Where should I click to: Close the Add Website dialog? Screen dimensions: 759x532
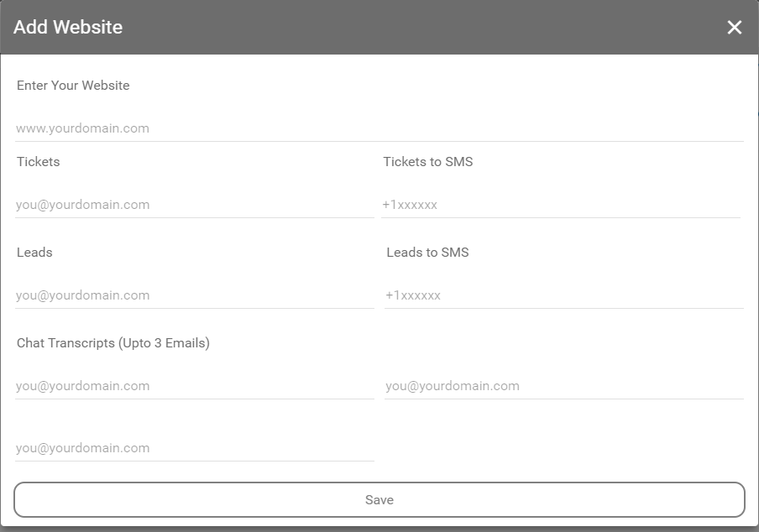coord(735,27)
